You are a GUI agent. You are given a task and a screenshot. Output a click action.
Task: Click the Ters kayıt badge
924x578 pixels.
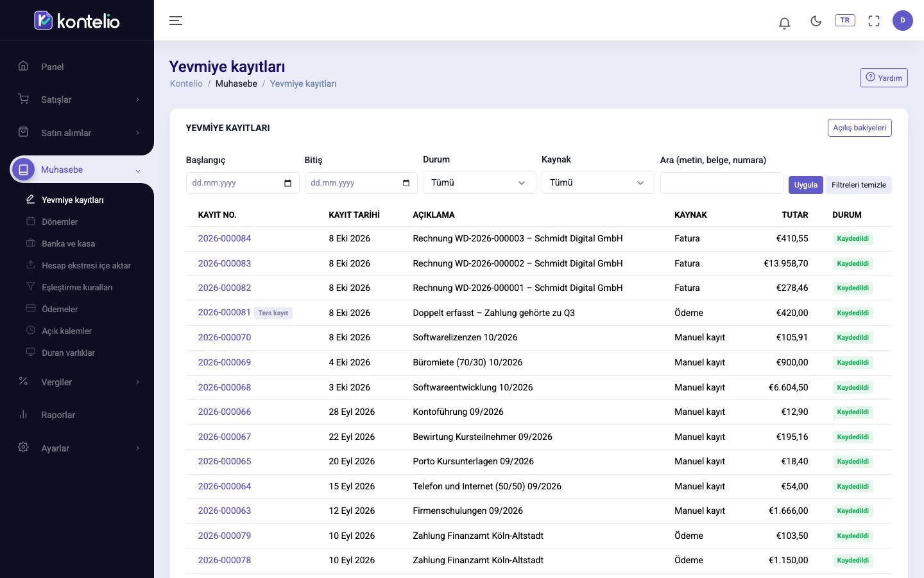coord(273,313)
